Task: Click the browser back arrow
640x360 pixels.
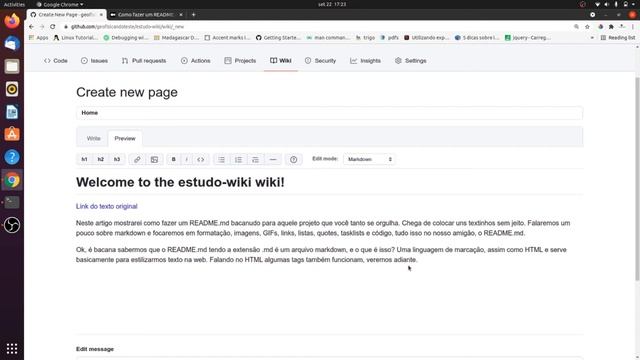Action: tap(31, 27)
